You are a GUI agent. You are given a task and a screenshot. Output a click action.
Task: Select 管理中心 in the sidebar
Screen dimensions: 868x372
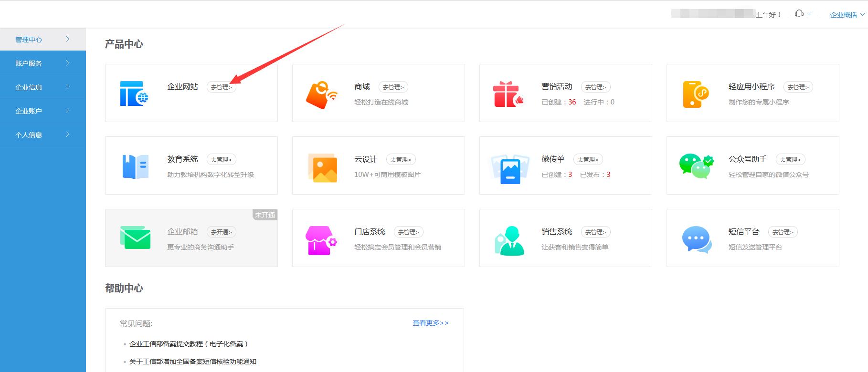pyautogui.click(x=43, y=40)
